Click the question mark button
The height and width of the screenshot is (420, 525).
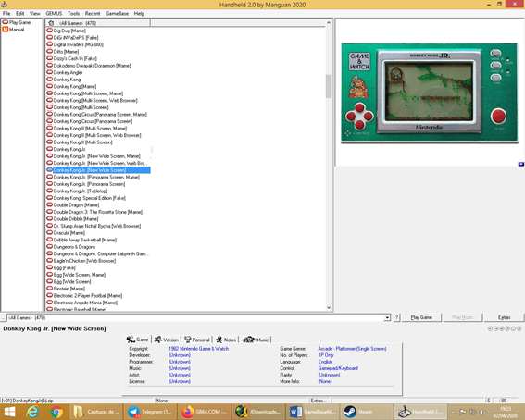[x=396, y=317]
